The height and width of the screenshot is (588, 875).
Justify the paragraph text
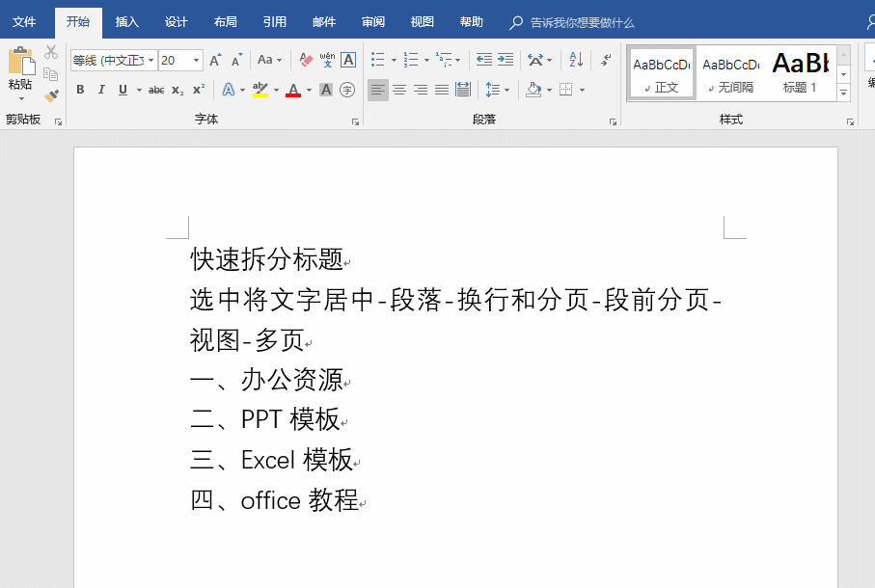[442, 90]
